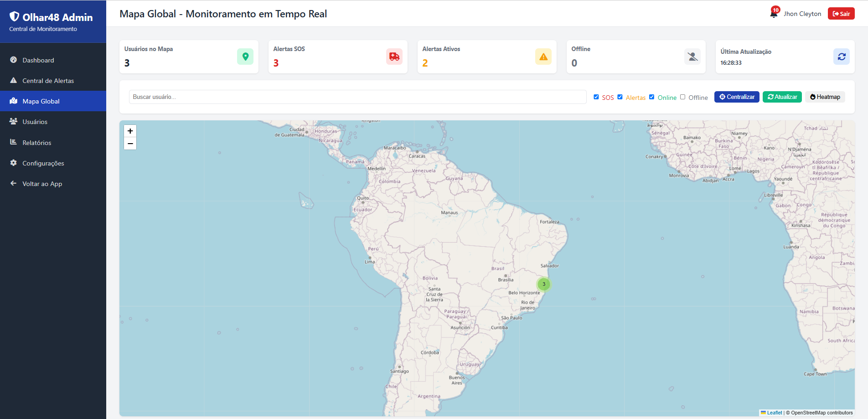The height and width of the screenshot is (419, 868).
Task: Click the refresh icon in Última Atualização card
Action: [841, 57]
